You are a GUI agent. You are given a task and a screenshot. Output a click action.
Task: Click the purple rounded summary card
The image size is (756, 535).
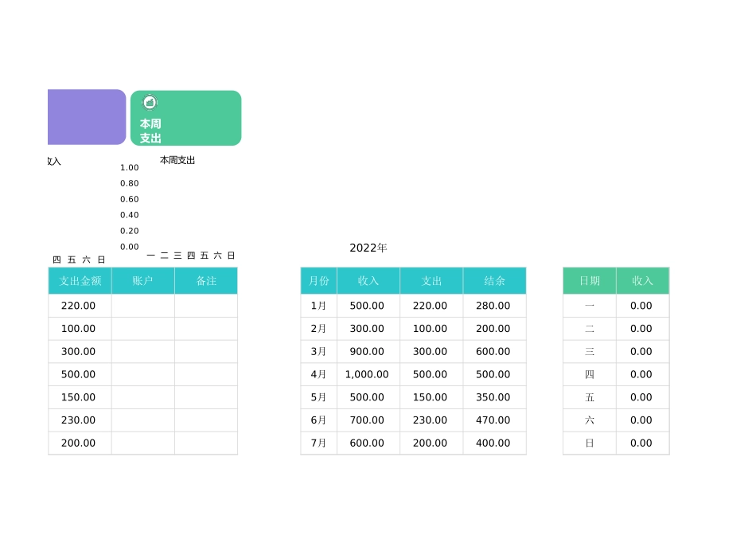click(87, 117)
